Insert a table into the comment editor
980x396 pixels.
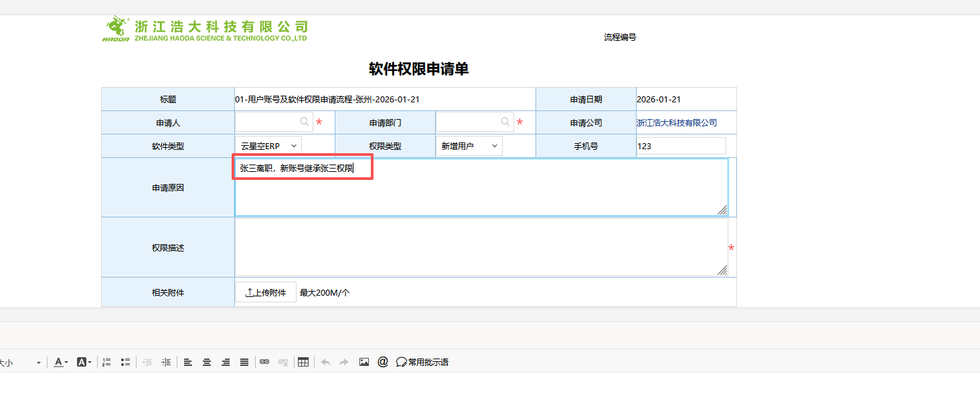(x=303, y=362)
